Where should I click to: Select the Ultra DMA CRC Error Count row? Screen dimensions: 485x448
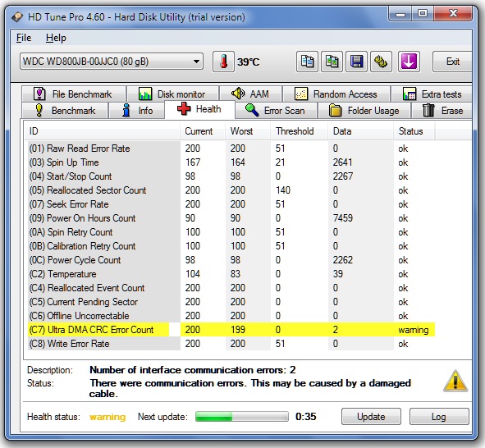click(231, 330)
